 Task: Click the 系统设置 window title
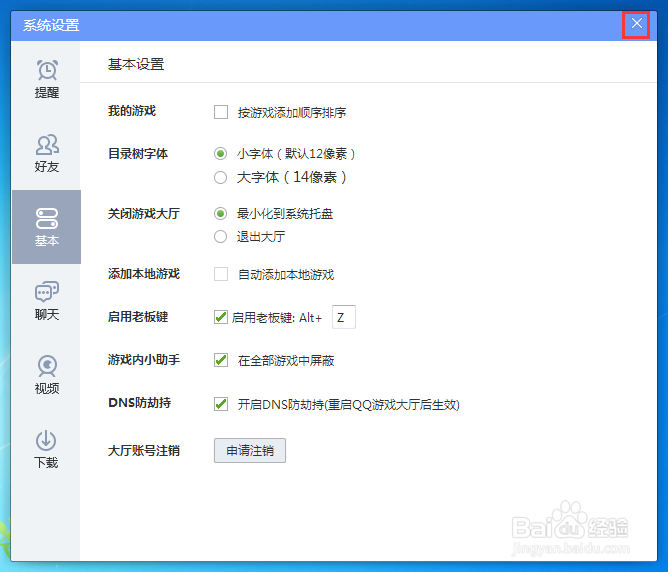(x=51, y=25)
